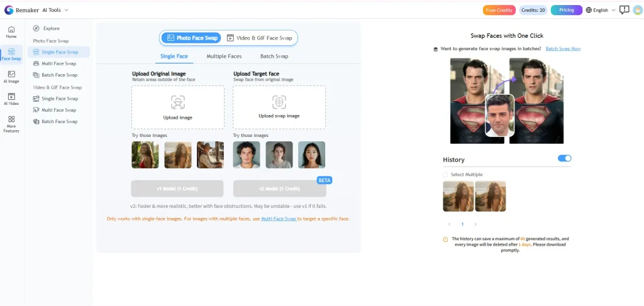This screenshot has height=306, width=644.
Task: Open first history result thumbnail
Action: pyautogui.click(x=458, y=197)
